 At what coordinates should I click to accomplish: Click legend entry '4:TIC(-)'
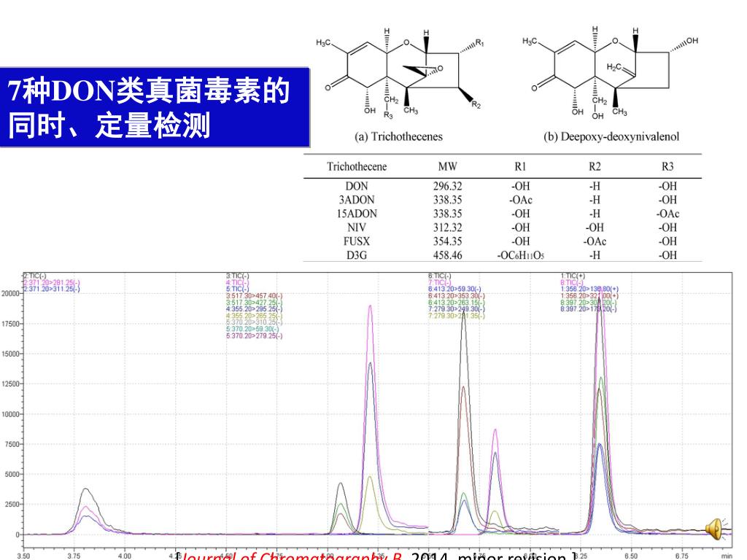pyautogui.click(x=237, y=282)
